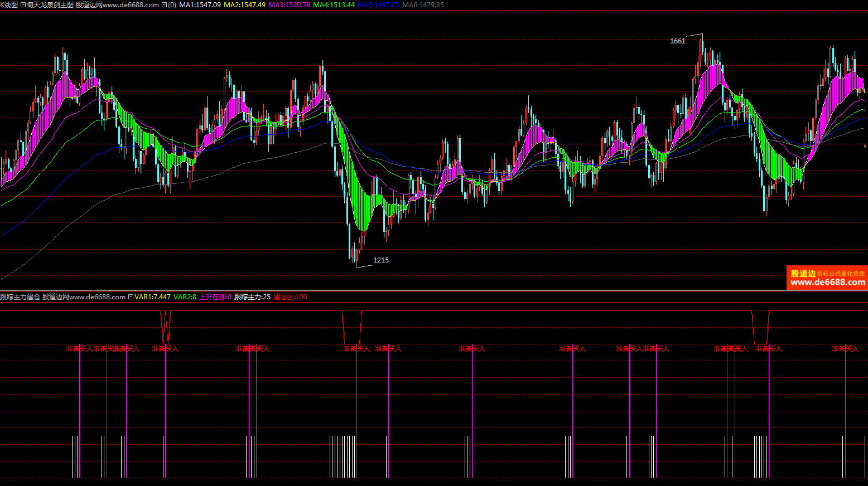This screenshot has height=486, width=868.
Task: Toggle the box icon before (0)
Action: click(164, 5)
